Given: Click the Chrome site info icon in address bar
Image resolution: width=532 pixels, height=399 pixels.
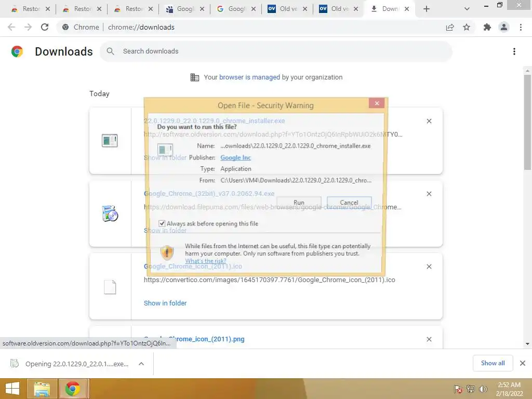Looking at the screenshot, I should pos(65,27).
